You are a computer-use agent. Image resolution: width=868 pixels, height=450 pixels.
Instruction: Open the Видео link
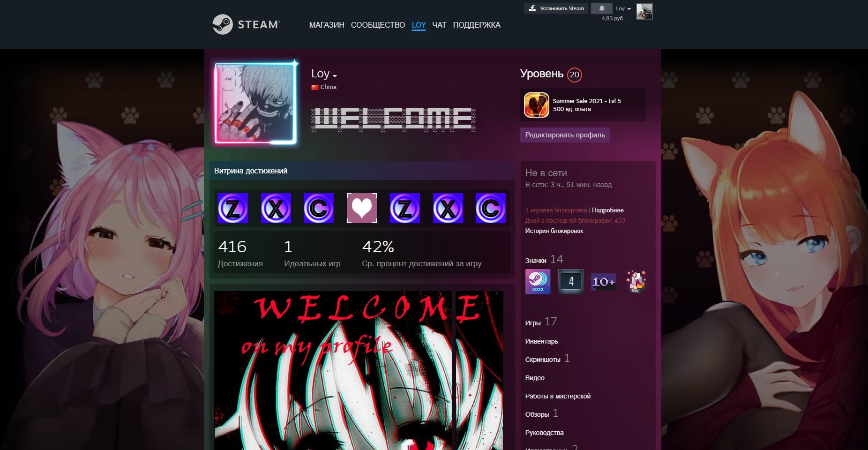[535, 378]
